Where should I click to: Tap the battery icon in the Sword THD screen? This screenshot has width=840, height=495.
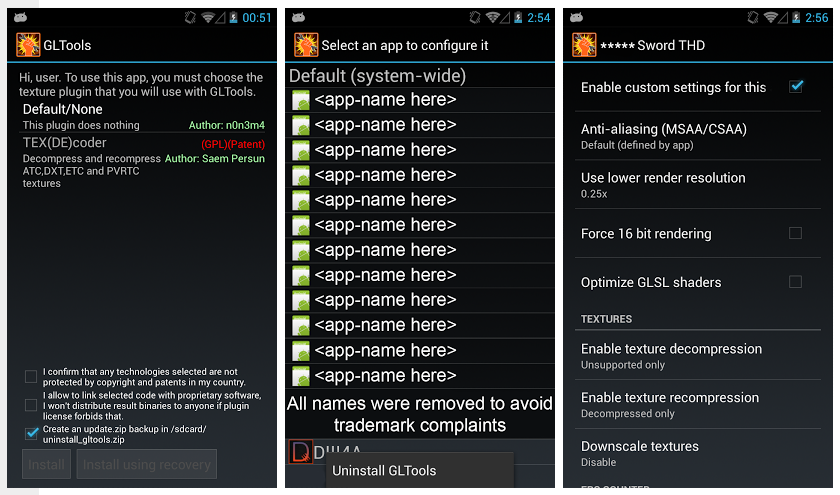pyautogui.click(x=796, y=18)
